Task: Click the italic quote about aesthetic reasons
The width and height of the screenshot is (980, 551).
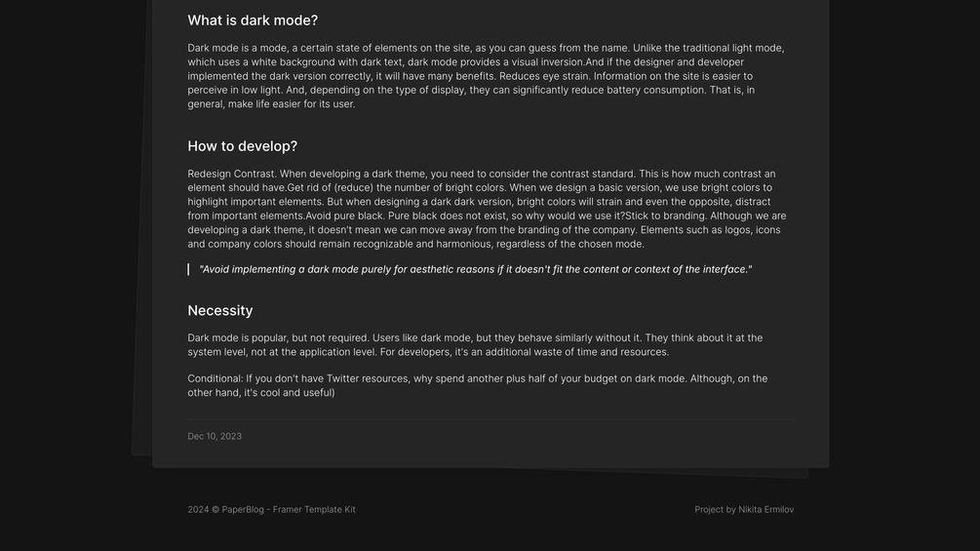Action: pyautogui.click(x=475, y=269)
